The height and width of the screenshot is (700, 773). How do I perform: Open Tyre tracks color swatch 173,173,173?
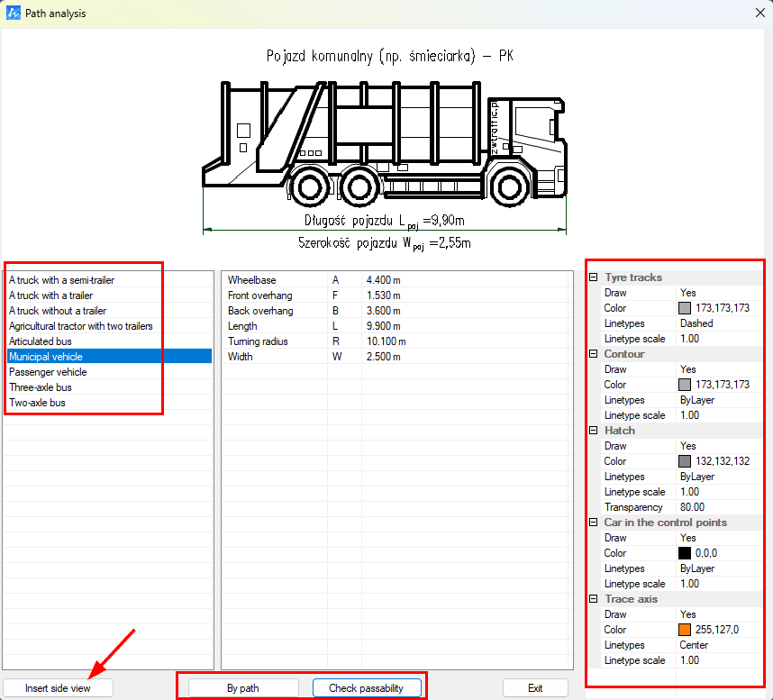coord(685,308)
